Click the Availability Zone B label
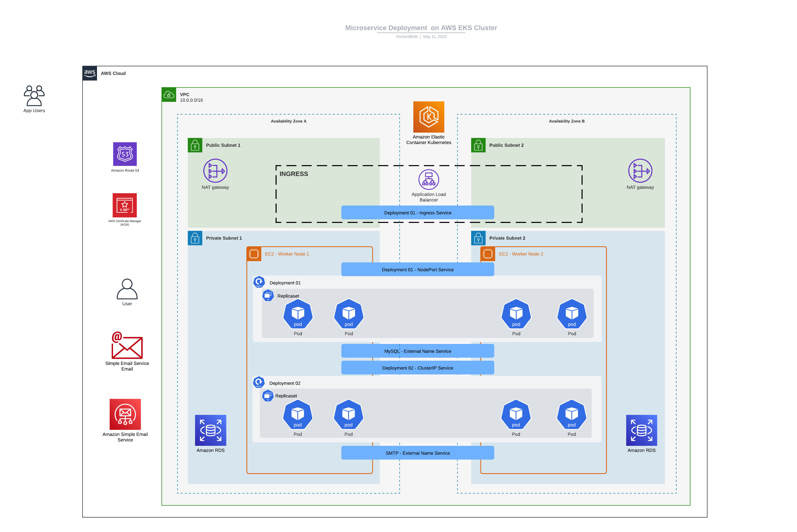The image size is (797, 532). pos(567,121)
